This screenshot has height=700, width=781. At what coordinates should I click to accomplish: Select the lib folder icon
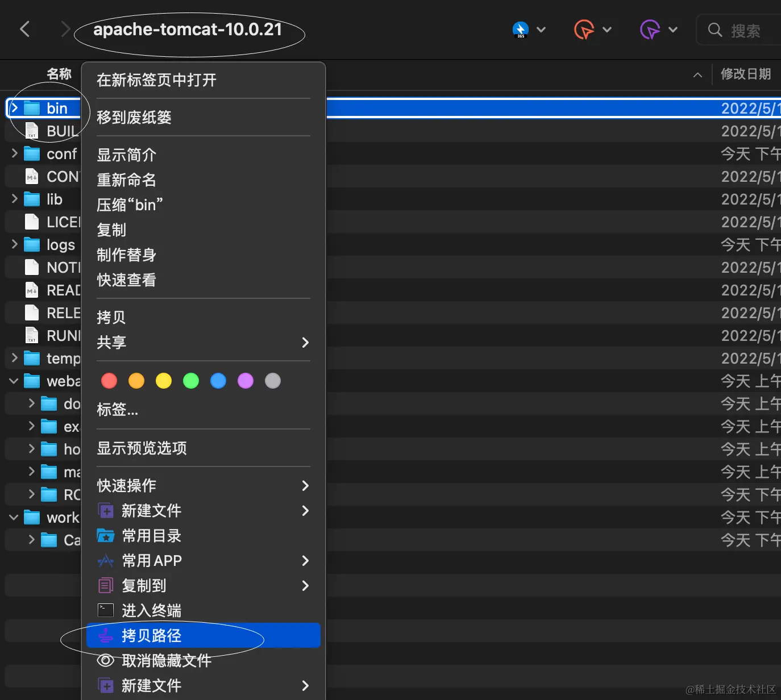[32, 199]
